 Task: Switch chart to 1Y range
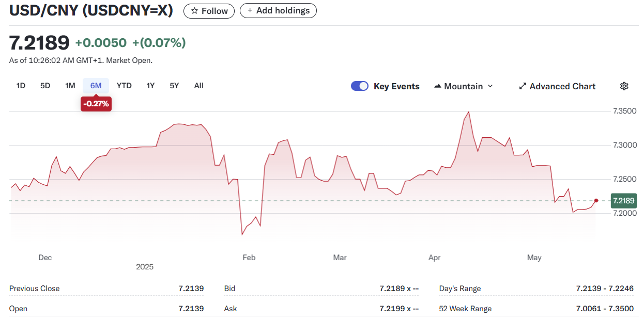(150, 86)
